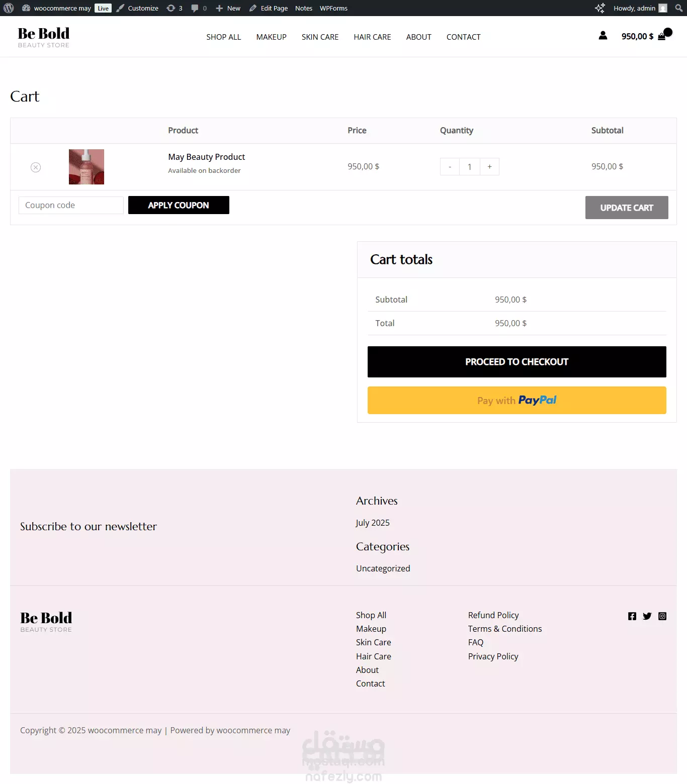Click the admin bar search icon
The image size is (687, 784).
pyautogui.click(x=679, y=8)
